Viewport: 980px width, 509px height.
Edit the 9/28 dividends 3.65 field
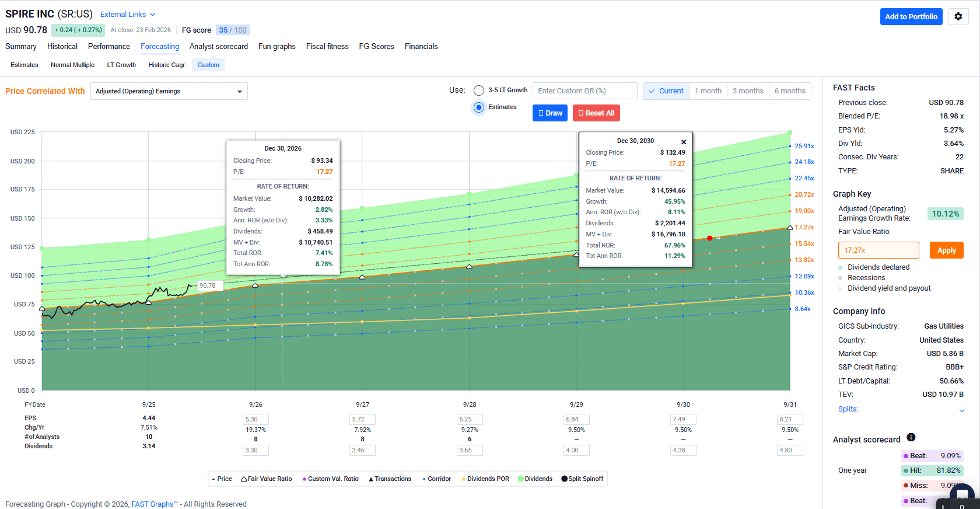tap(470, 450)
